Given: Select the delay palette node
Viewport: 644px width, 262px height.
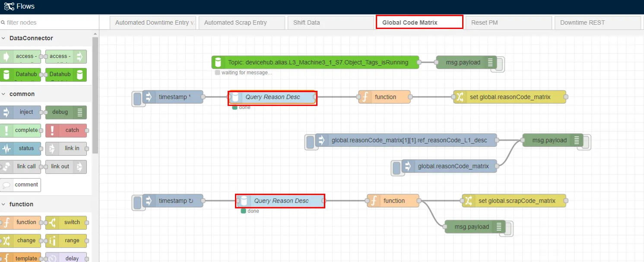Looking at the screenshot, I should [66, 258].
